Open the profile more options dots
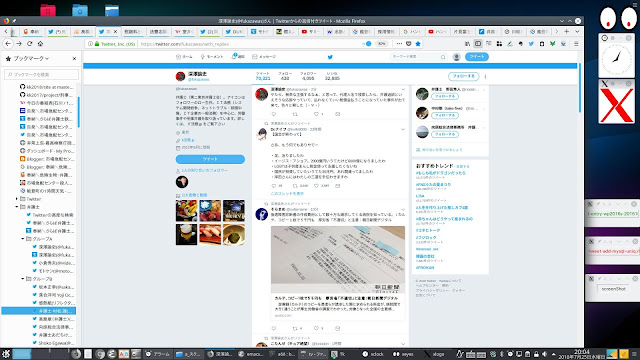640x360 pixels. (485, 76)
